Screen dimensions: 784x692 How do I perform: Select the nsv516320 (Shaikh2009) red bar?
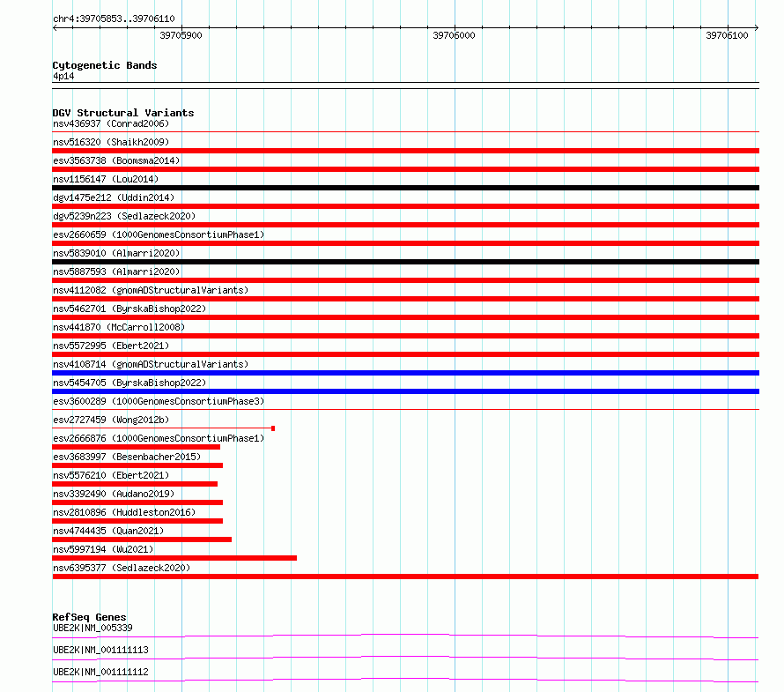[x=405, y=151]
